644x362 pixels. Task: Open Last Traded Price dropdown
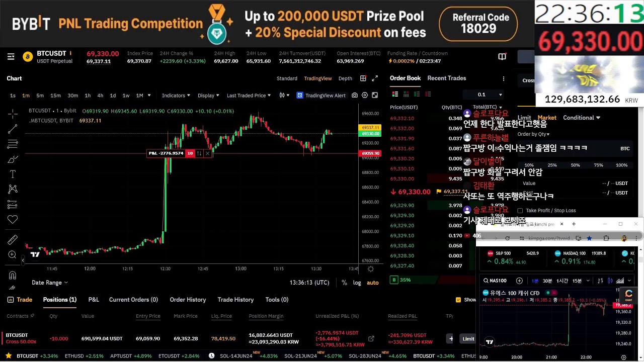249,96
